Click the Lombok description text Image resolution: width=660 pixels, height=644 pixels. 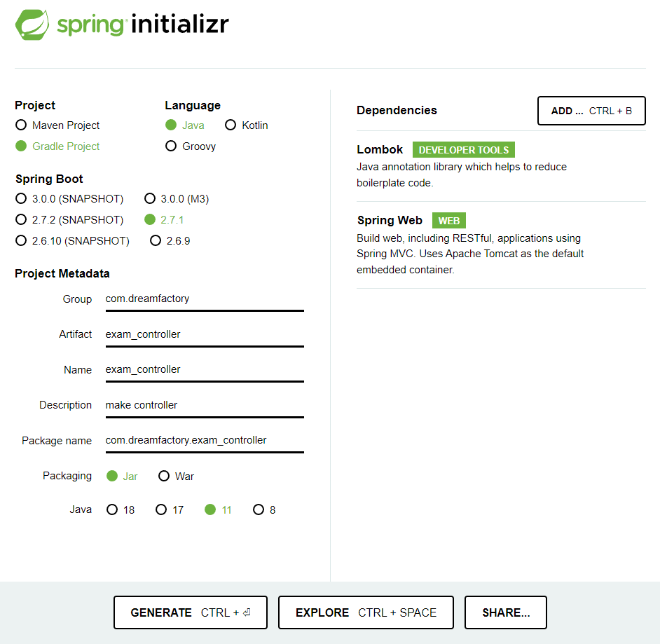(461, 174)
